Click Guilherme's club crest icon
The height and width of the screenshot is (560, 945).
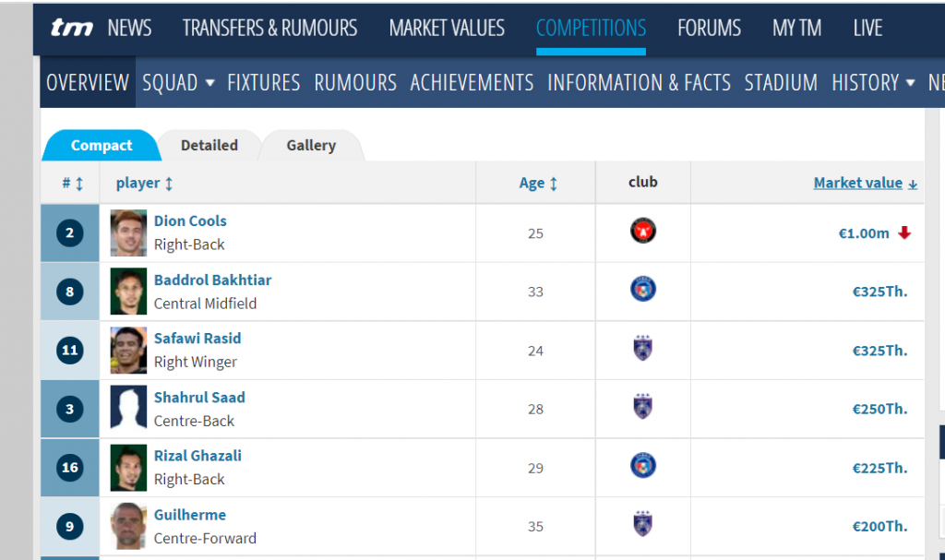pyautogui.click(x=642, y=524)
